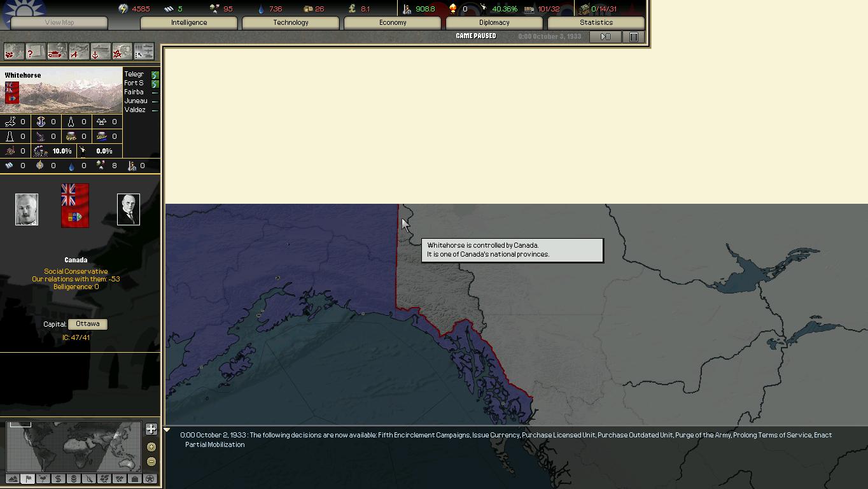Click the world minimap
Viewport: 868px width, 489px height.
coord(73,446)
